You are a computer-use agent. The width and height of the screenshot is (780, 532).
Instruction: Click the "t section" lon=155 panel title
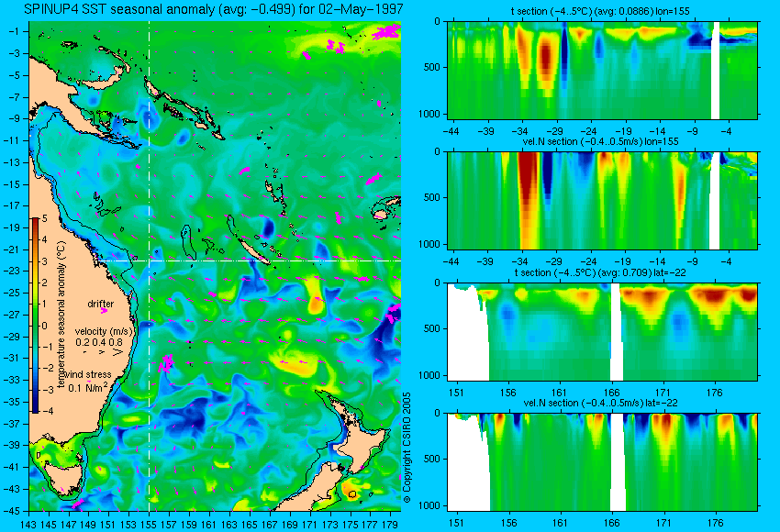(600, 11)
